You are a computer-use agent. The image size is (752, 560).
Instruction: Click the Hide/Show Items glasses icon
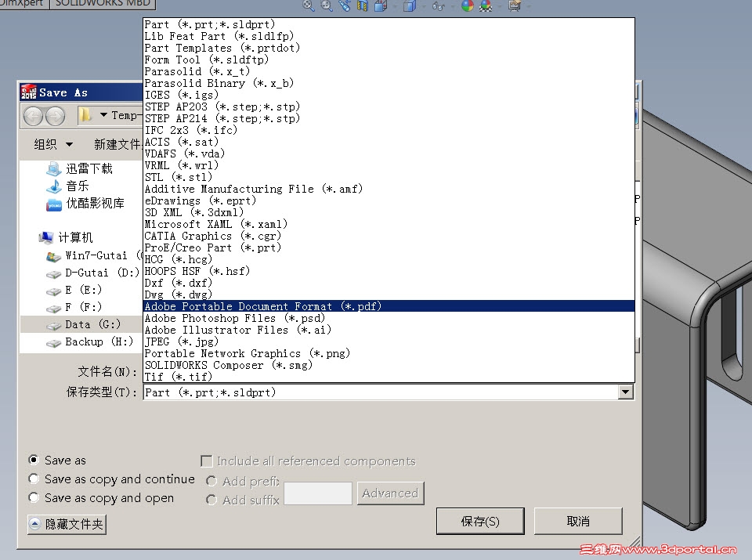coord(437,5)
